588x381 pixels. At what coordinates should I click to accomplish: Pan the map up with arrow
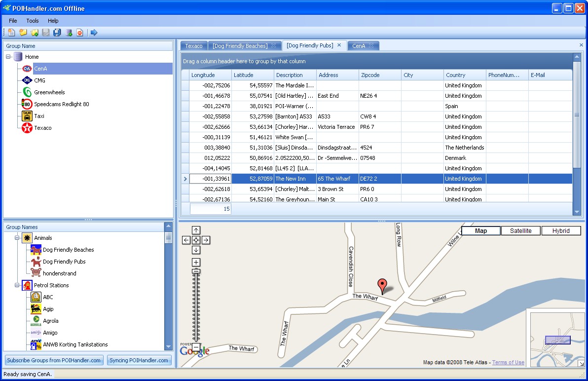[x=196, y=230]
